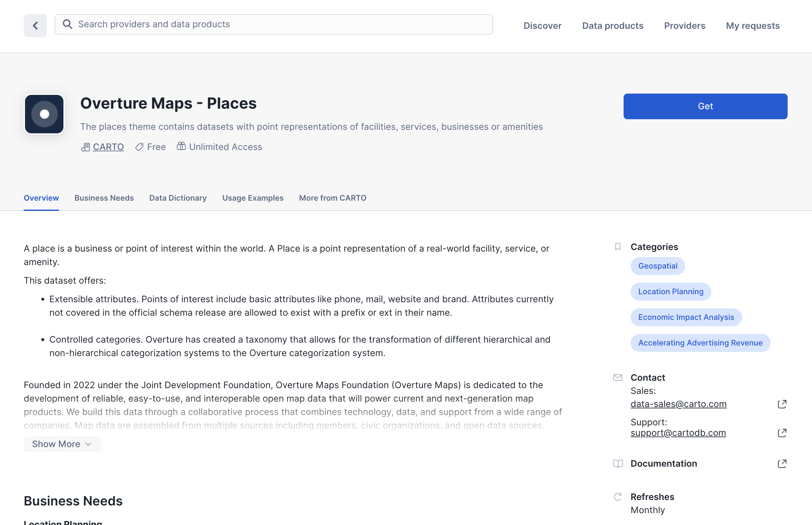Screen dimensions: 812x525
Task: Click the magnifying glass search icon
Action: [68, 24]
